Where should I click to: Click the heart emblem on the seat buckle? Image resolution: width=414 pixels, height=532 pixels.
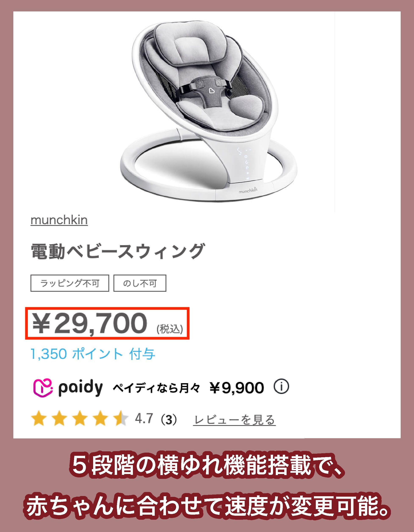click(212, 90)
